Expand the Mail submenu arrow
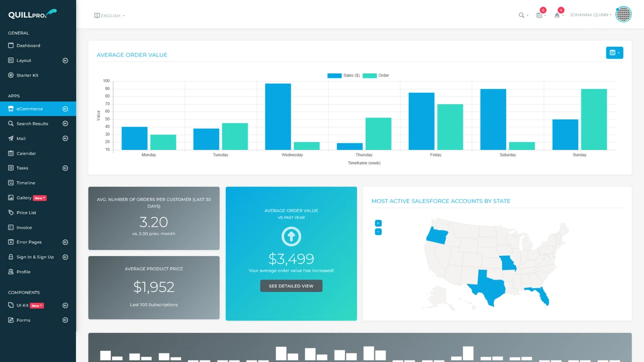The width and height of the screenshot is (644, 362). [65, 138]
